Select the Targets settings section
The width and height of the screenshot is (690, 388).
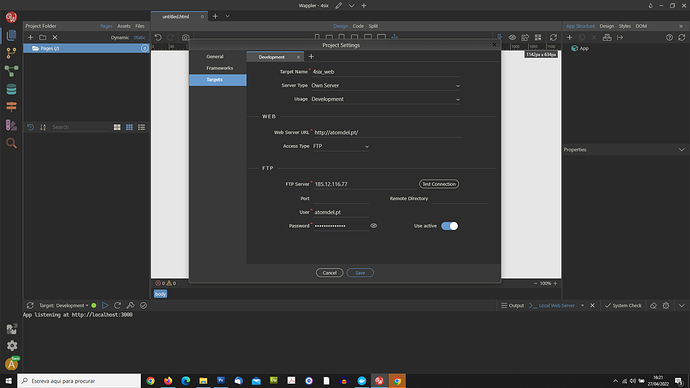point(218,80)
